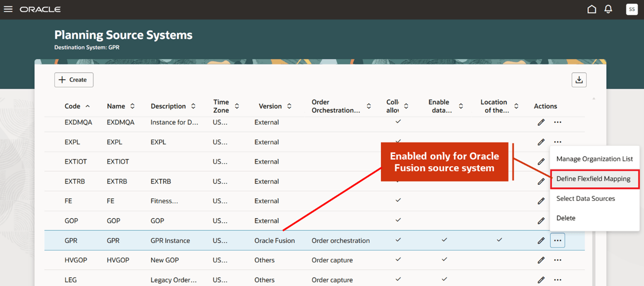The height and width of the screenshot is (286, 644).
Task: Open more actions for HVGOP row
Action: point(558,260)
